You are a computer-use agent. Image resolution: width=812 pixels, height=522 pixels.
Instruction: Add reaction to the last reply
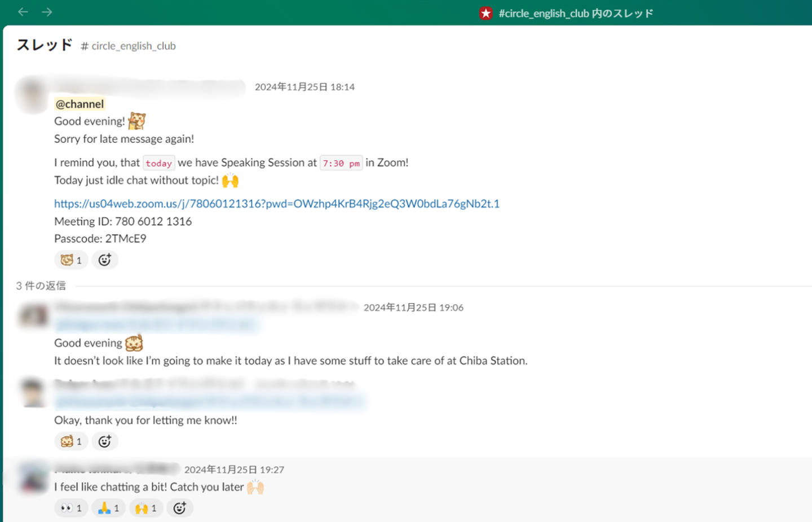[180, 508]
